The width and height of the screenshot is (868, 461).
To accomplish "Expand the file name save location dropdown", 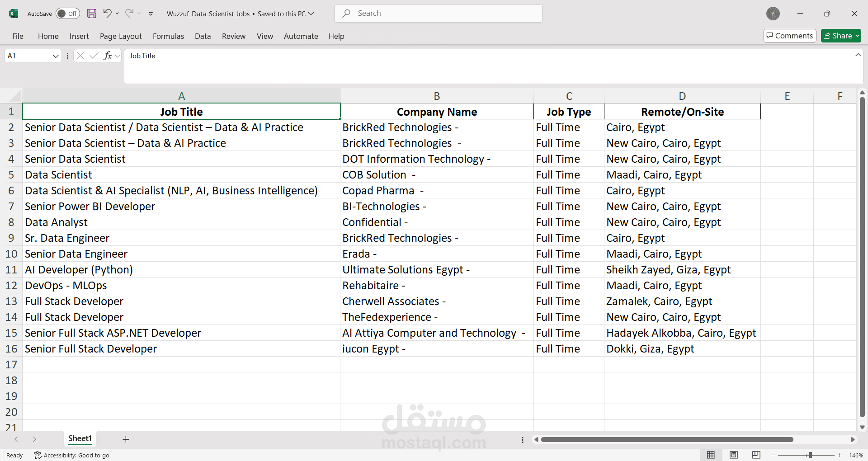I will pyautogui.click(x=311, y=14).
